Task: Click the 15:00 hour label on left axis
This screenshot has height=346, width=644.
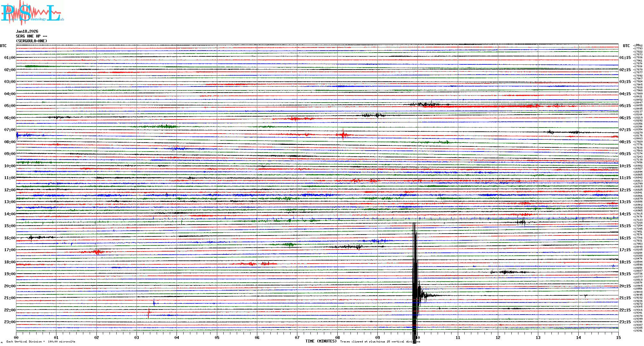Action: pos(10,226)
